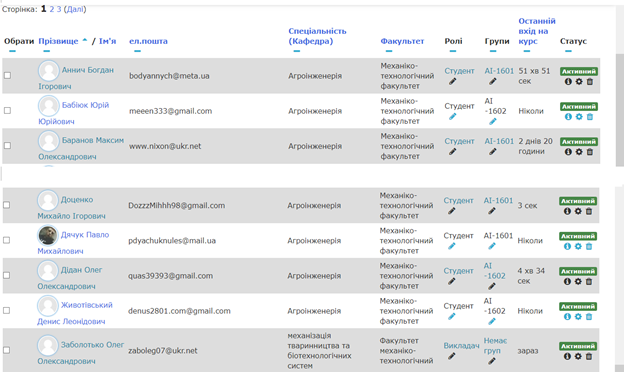Check the box for Заболотько Олег
The width and height of the screenshot is (625, 373).
[x=6, y=350]
